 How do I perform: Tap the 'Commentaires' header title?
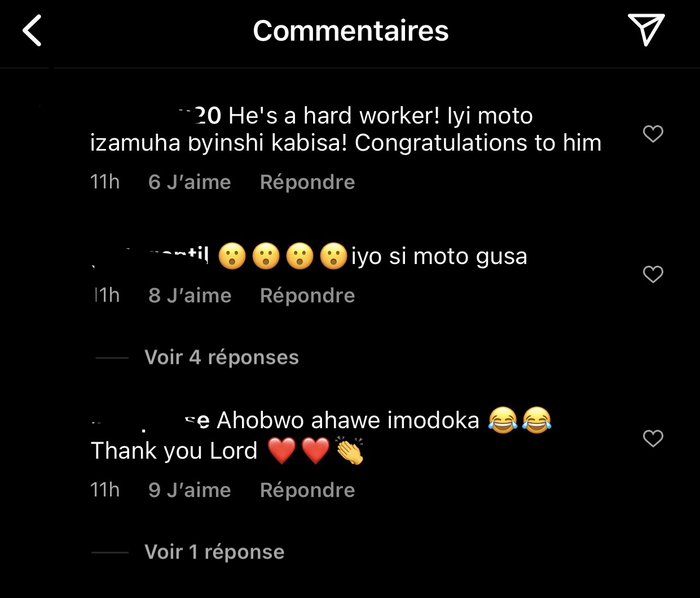tap(351, 30)
